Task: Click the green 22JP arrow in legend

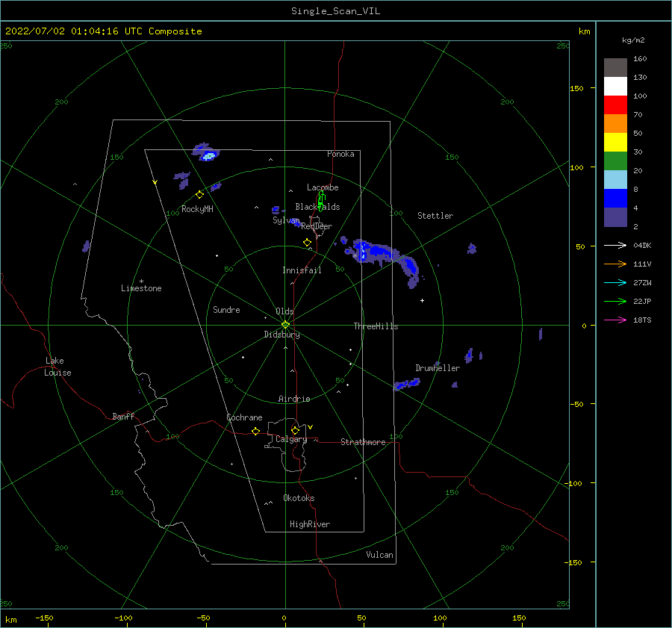Action: 615,302
